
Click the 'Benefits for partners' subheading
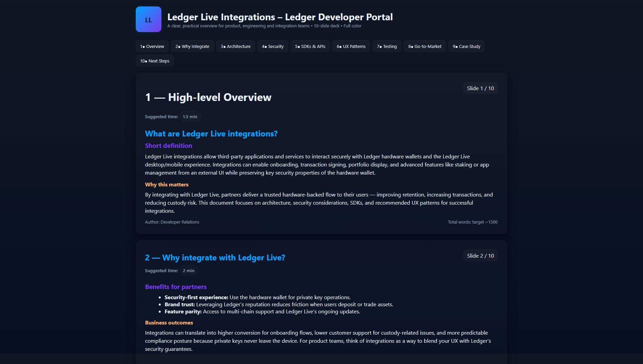pyautogui.click(x=176, y=287)
